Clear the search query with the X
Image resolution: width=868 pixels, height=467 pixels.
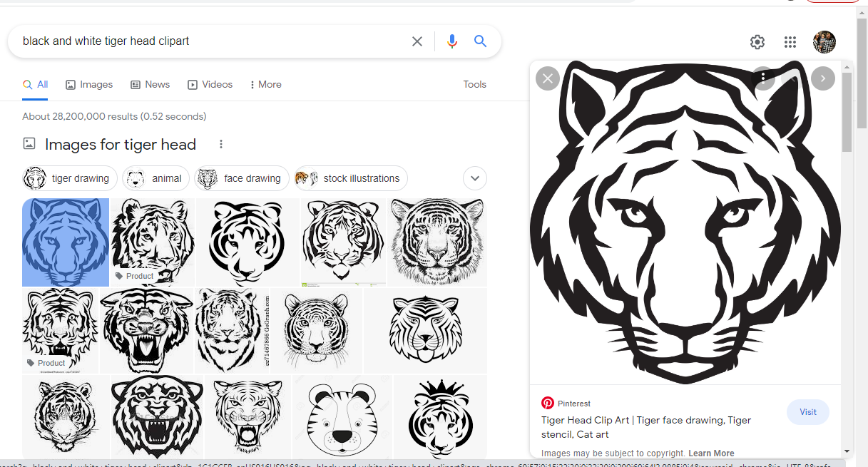(x=417, y=41)
